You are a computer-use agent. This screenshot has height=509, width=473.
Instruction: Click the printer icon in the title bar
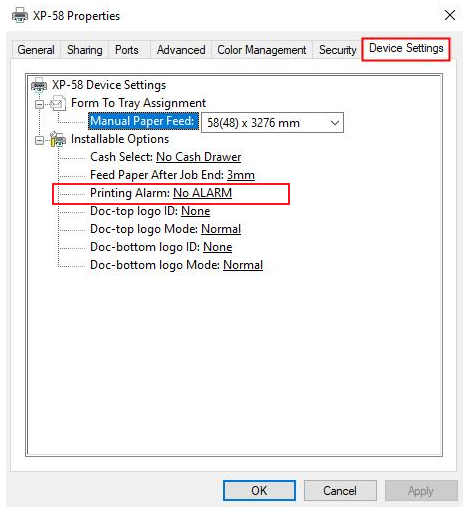[20, 15]
